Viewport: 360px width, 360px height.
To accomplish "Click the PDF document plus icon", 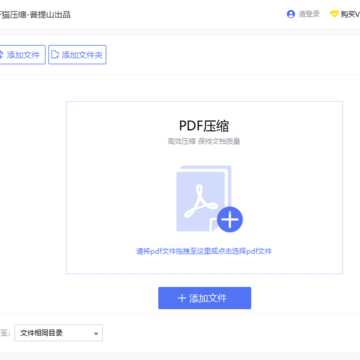I will [209, 199].
